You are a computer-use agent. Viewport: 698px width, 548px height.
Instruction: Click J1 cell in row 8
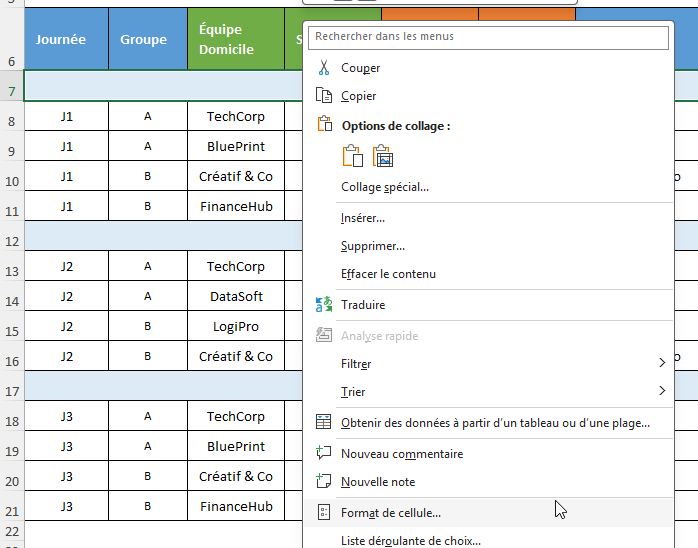(66, 116)
